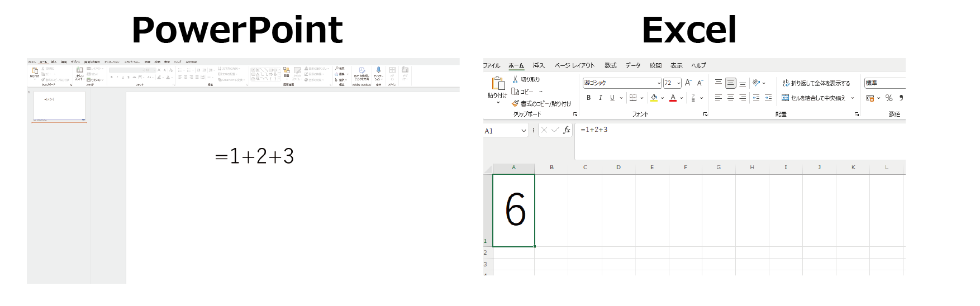This screenshot has width=980, height=306.
Task: Click the Excel phonetic guide (furigana) icon
Action: [x=693, y=98]
